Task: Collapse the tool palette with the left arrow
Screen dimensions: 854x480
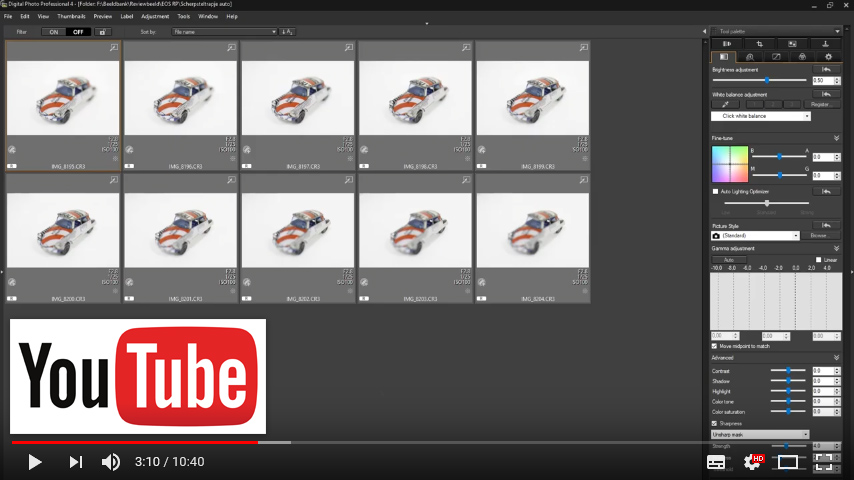Action: tap(704, 32)
